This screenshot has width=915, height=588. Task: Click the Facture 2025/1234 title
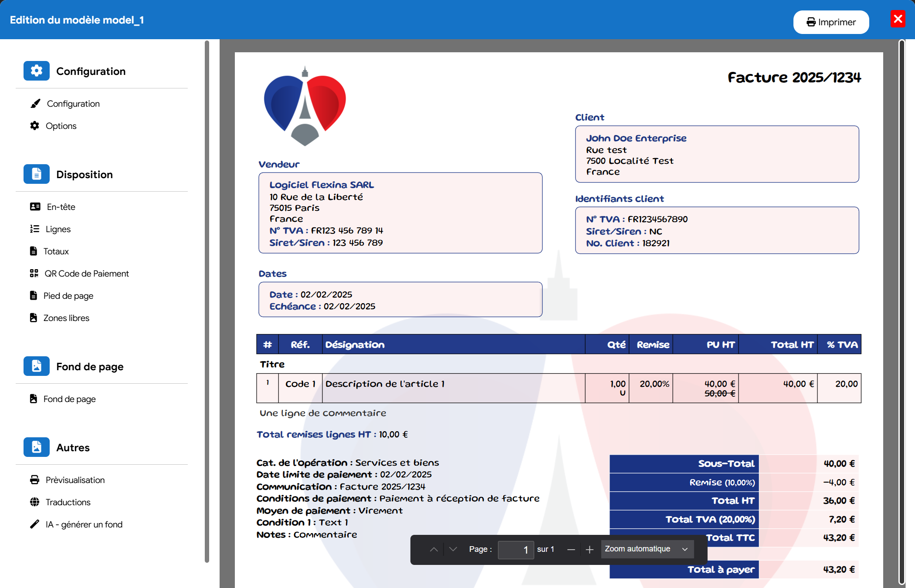[794, 78]
